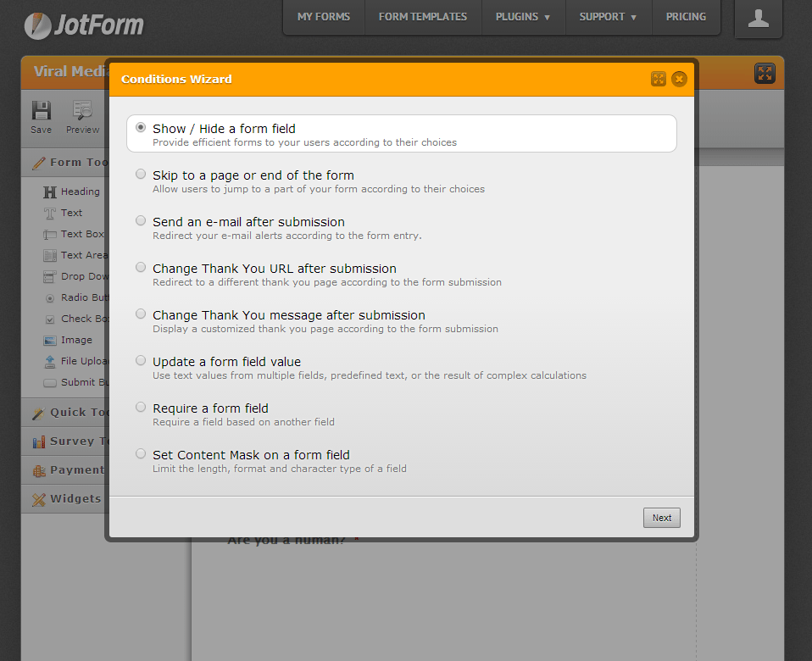Select Skip to a page radio option

coord(141,175)
